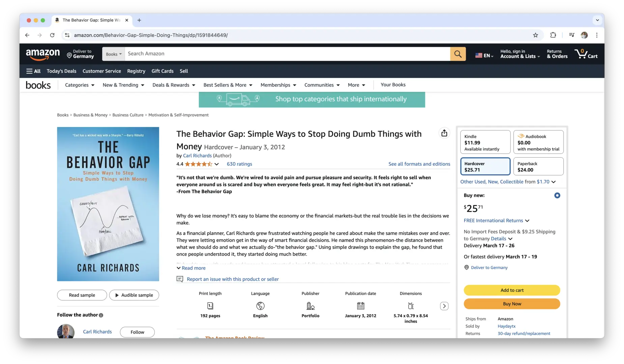This screenshot has width=624, height=364.
Task: Click the book cover image
Action: pyautogui.click(x=108, y=204)
